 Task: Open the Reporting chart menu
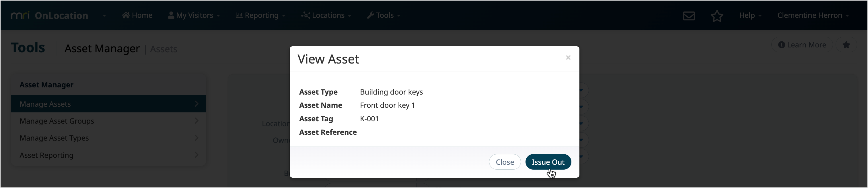point(260,15)
